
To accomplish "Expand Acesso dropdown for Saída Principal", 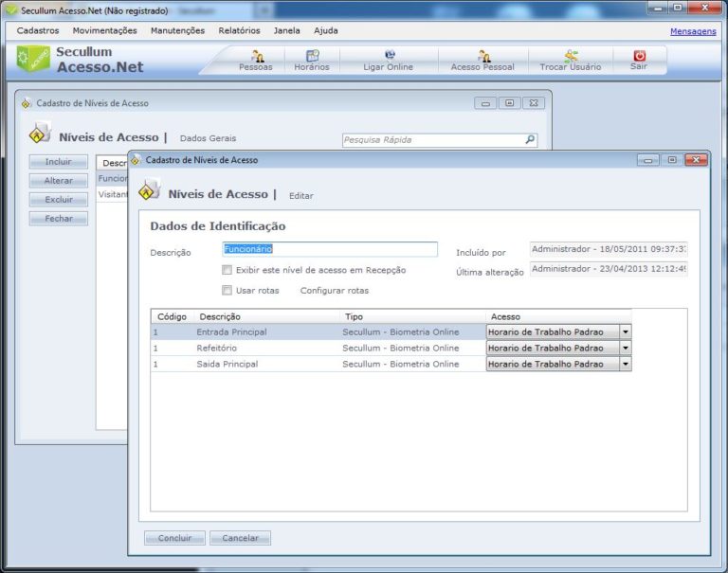I will click(x=625, y=364).
